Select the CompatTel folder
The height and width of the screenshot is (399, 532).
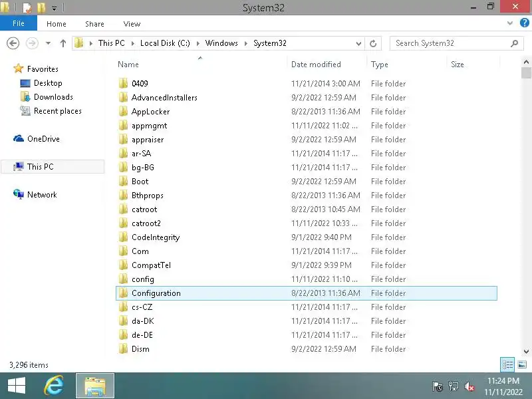(x=152, y=265)
